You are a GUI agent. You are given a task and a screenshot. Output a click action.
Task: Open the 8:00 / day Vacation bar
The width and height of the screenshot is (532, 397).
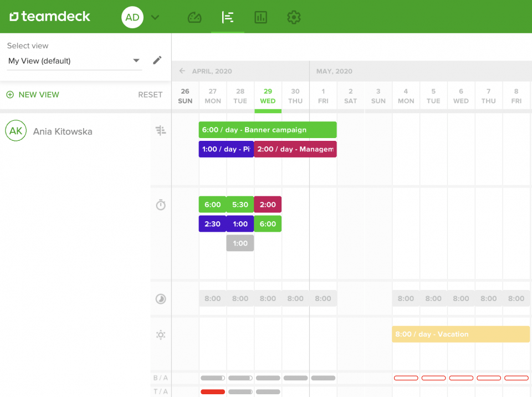(461, 334)
